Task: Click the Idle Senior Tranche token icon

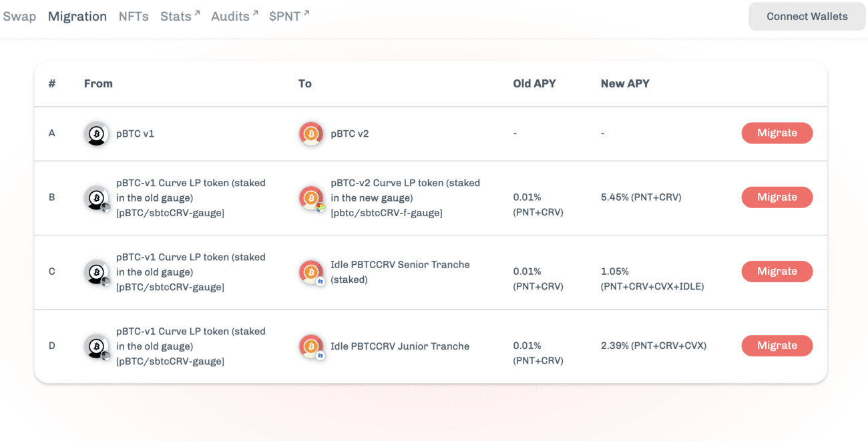Action: 311,272
